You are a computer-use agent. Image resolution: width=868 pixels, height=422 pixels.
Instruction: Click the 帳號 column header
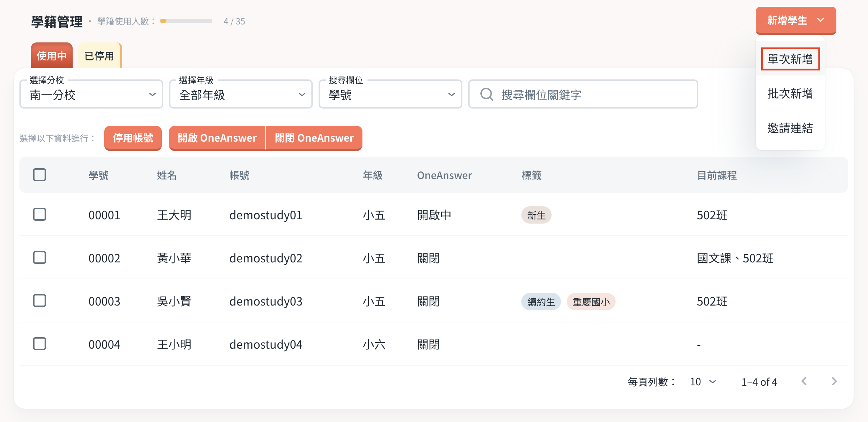(239, 175)
